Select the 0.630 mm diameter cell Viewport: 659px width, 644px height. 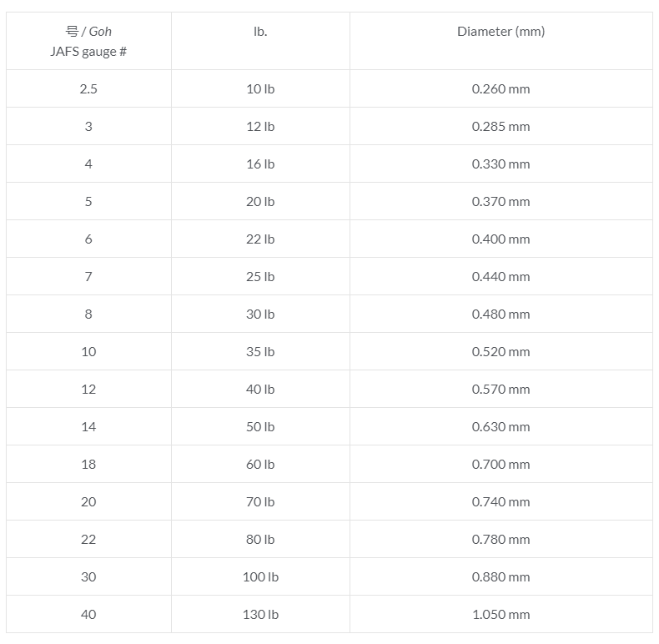501,427
